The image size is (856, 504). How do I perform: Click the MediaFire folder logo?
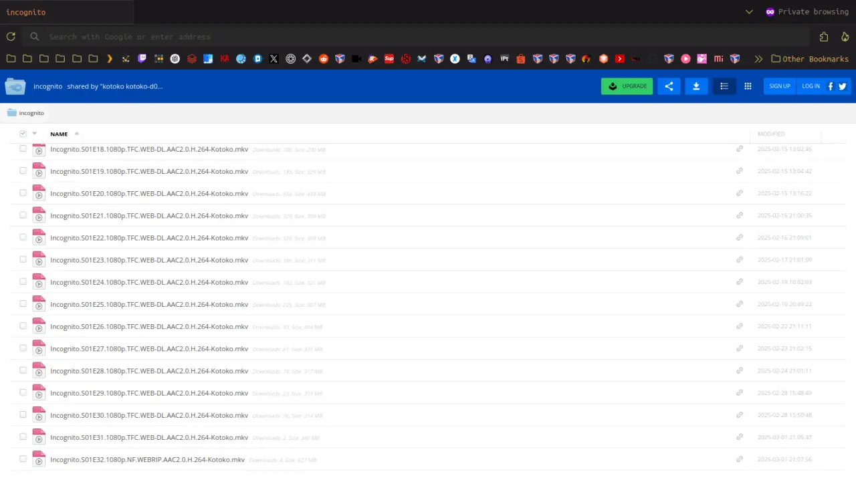[x=15, y=86]
